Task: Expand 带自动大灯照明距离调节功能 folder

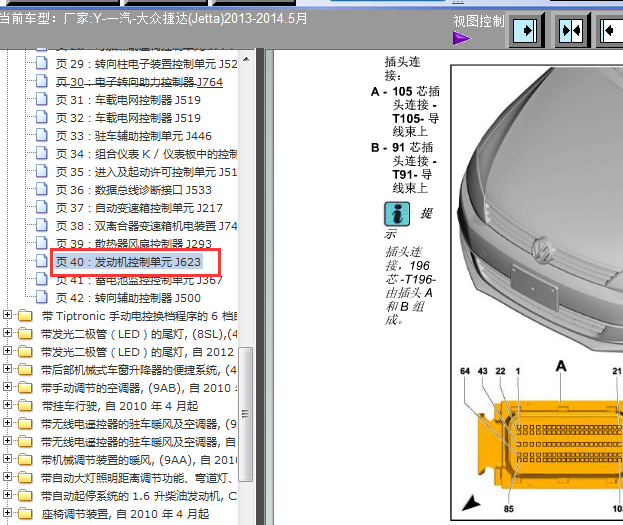Action: pos(7,477)
